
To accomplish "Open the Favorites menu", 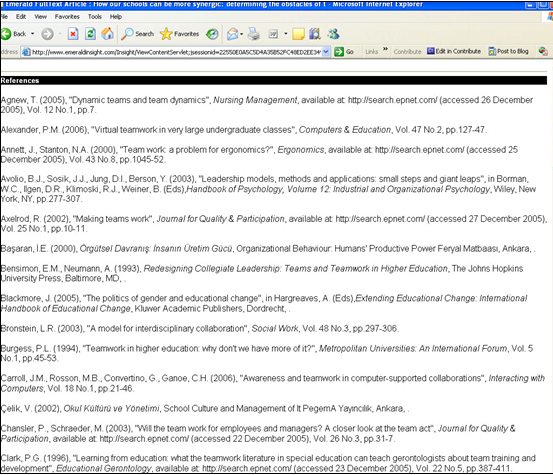I will 67,17.
